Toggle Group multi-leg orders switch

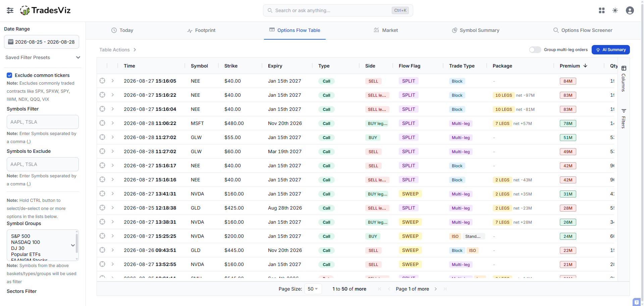535,50
